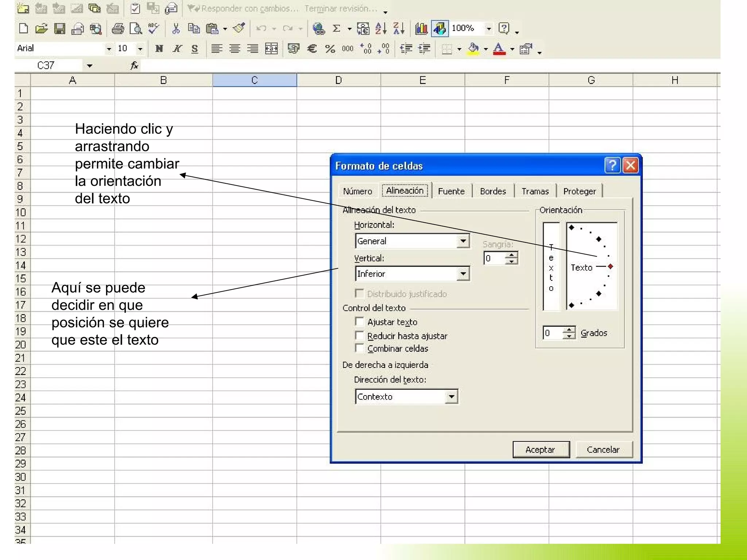Click the AutoSum sigma icon
Screen dimensions: 747x560
336,28
